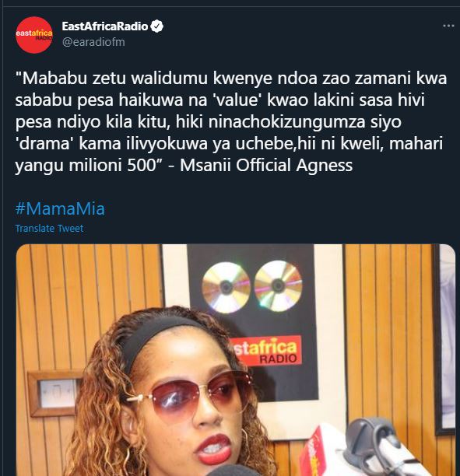
Task: Open the @earadiofm handle link
Action: point(93,42)
